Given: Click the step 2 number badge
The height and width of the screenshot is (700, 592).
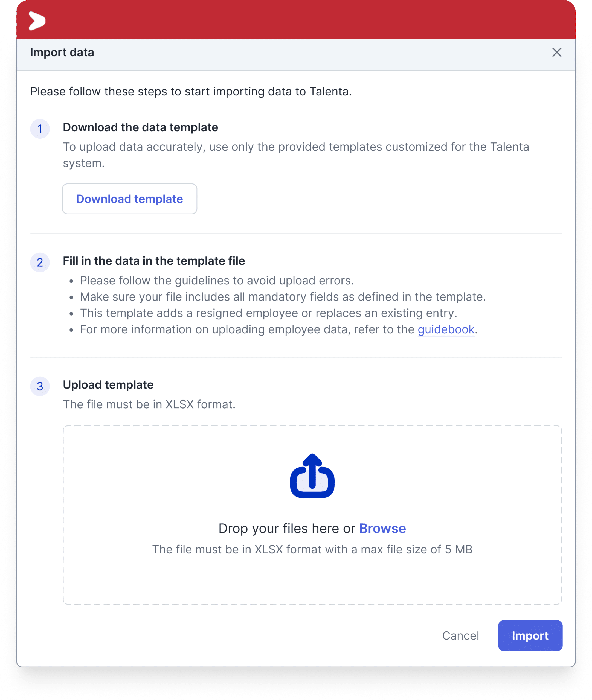Looking at the screenshot, I should pyautogui.click(x=40, y=262).
